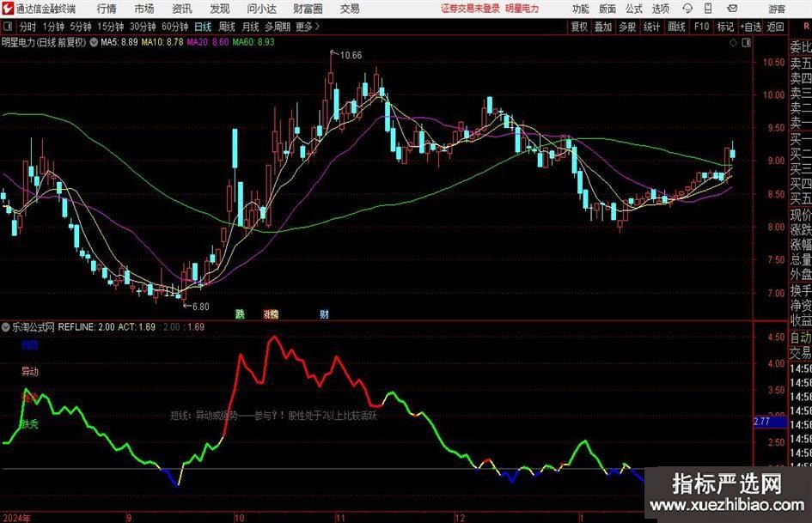This screenshot has width=812, height=523.
Task: Click the blue 财 marker under chart
Action: point(324,313)
